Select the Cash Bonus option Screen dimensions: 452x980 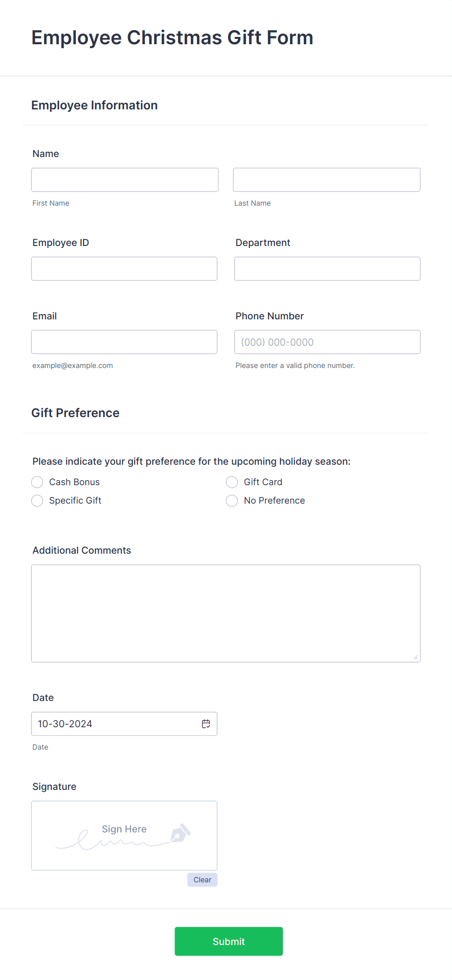point(37,482)
